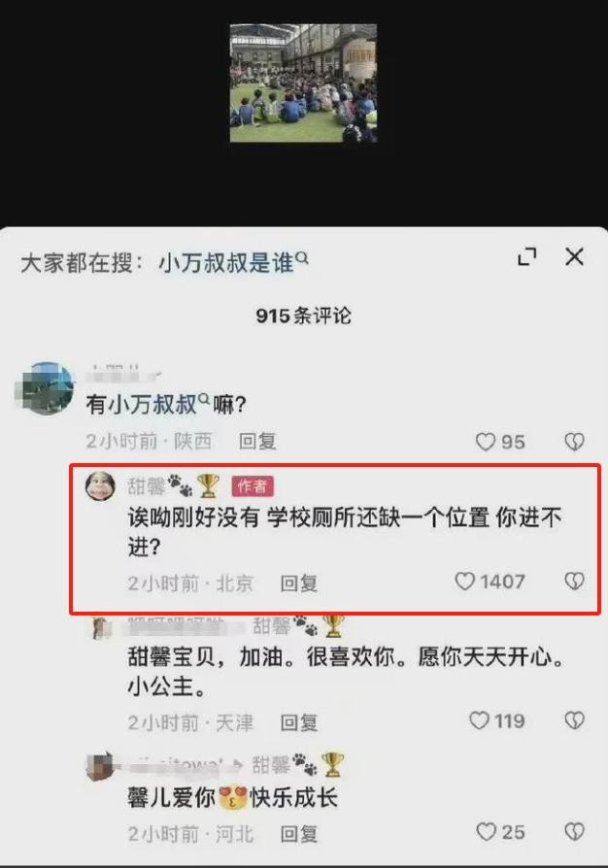View the video thumbnail at top
The width and height of the screenshot is (608, 868).
pyautogui.click(x=303, y=83)
